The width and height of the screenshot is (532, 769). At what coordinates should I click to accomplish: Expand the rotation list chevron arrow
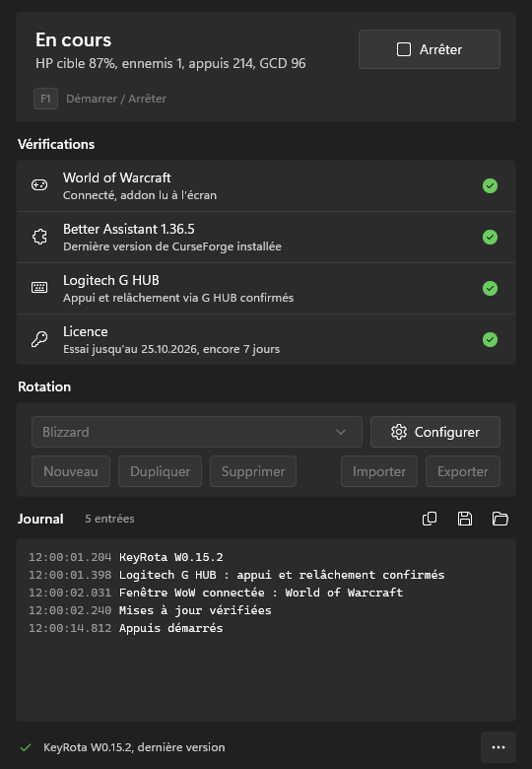click(x=341, y=432)
